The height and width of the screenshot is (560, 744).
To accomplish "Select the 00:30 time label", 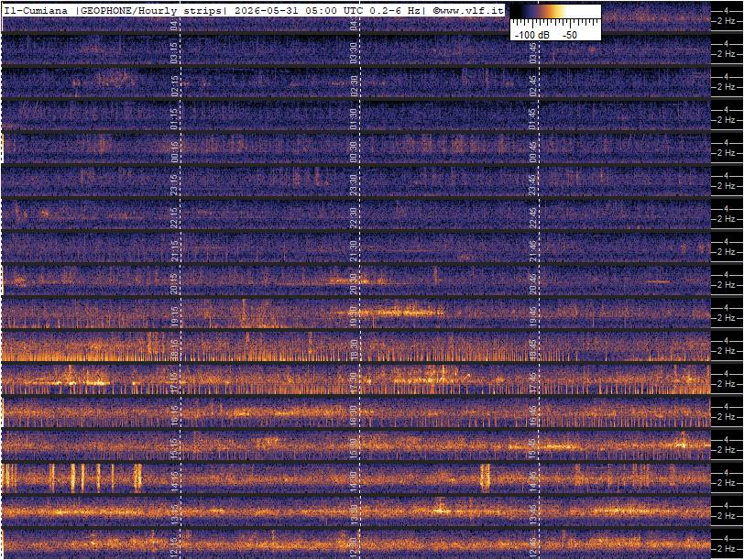I will (x=353, y=152).
